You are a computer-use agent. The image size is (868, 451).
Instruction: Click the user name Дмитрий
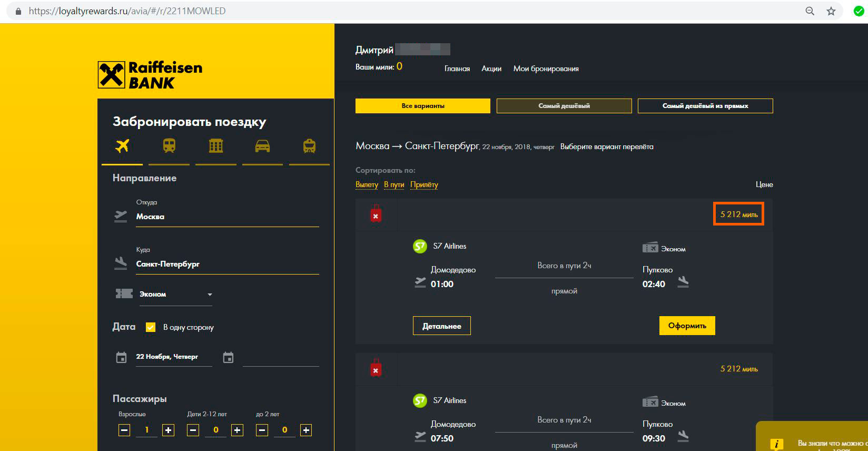click(x=374, y=50)
